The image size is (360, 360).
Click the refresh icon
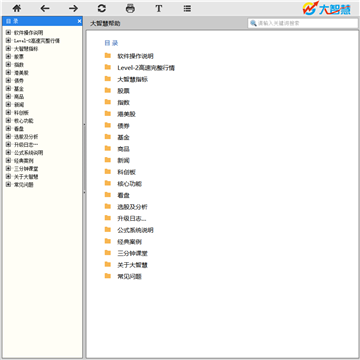point(102,8)
